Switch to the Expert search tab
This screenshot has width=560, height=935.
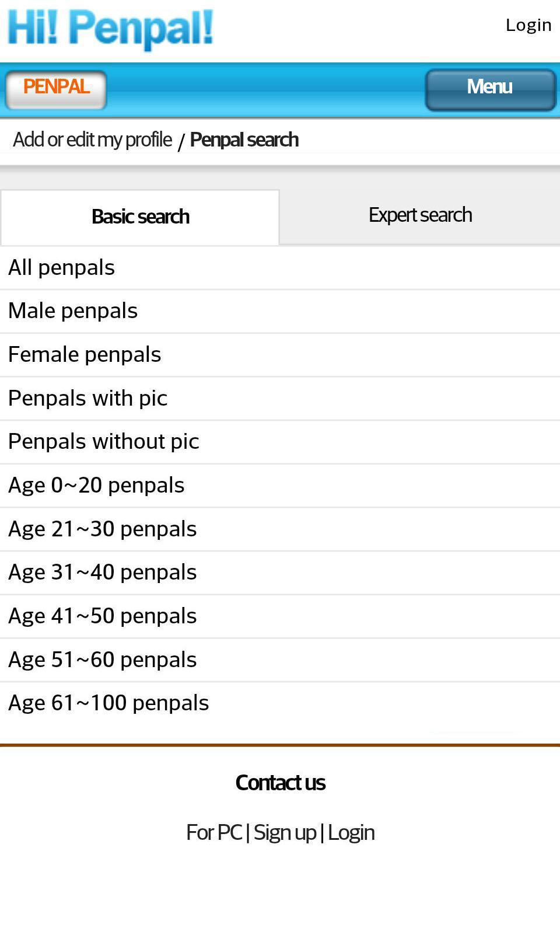click(x=420, y=215)
